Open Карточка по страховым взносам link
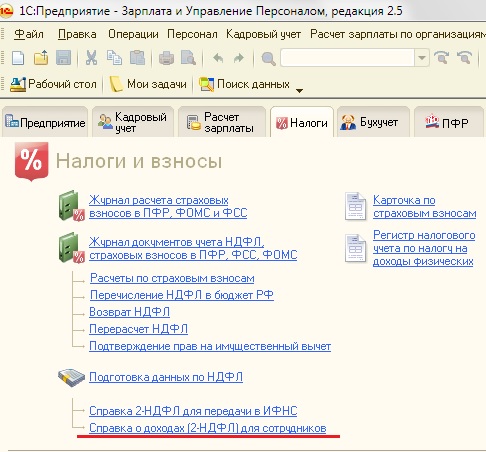 point(425,206)
